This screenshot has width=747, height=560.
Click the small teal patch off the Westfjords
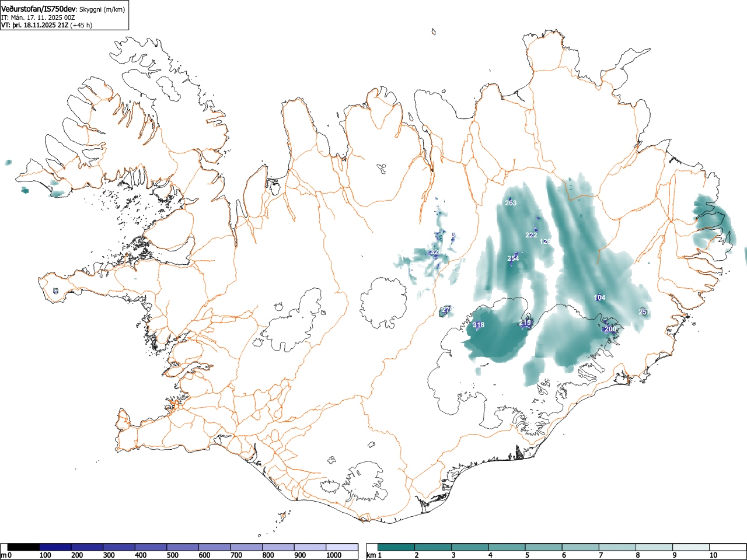(8, 162)
